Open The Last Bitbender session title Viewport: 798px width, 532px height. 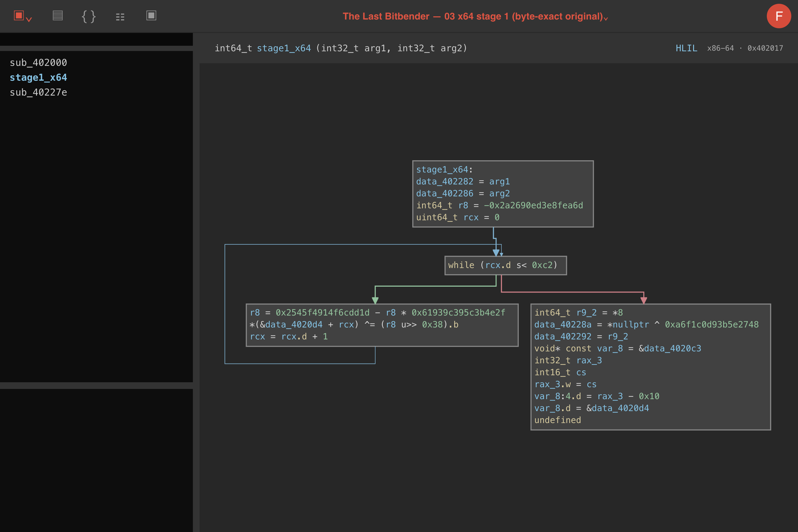[472, 16]
